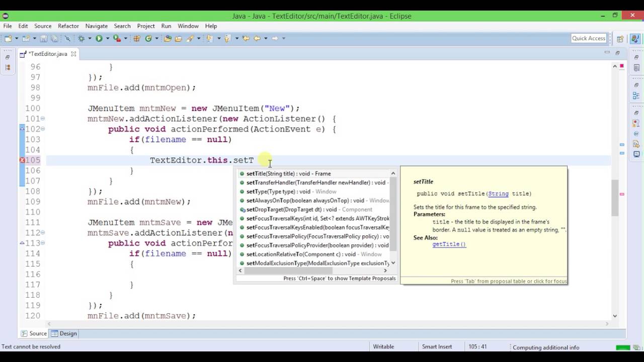Viewport: 644px width, 362px height.
Task: Close the TextEditor.java tab
Action: tap(73, 54)
